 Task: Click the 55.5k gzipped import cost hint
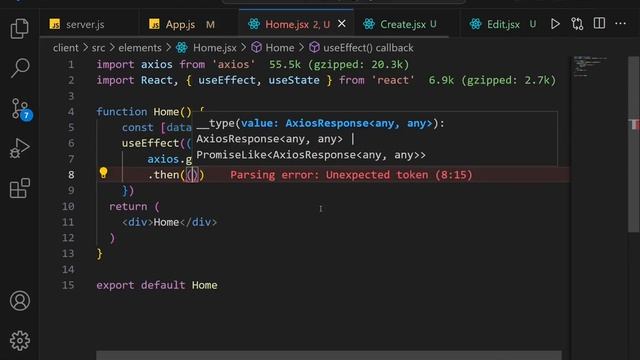coord(339,64)
